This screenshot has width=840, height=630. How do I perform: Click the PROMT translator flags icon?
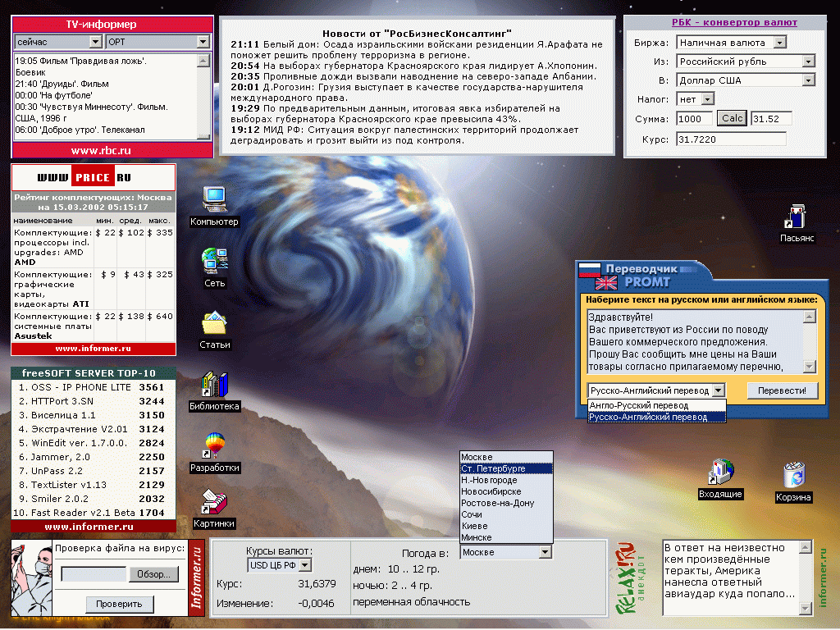[598, 276]
